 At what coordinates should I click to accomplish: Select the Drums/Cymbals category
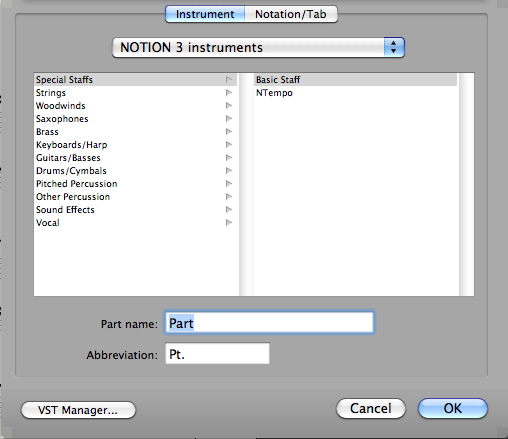pyautogui.click(x=135, y=171)
